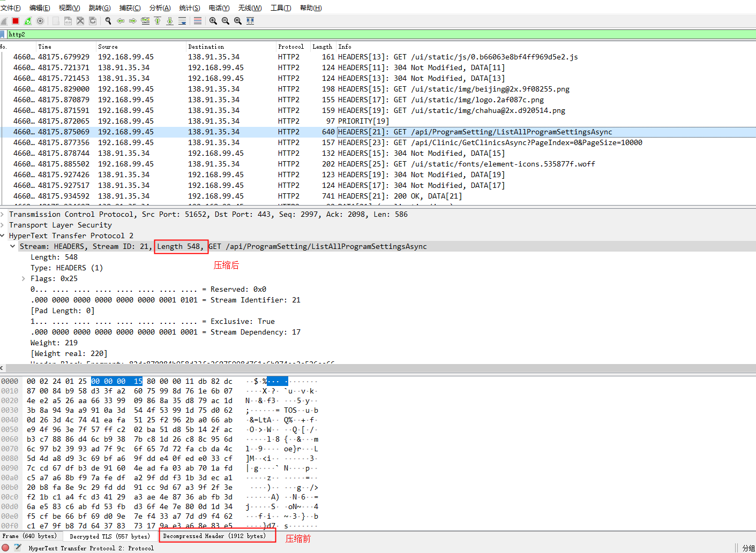Switch to the Frame (640 bytes) tab
Screen dimensions: 756x553
(31, 536)
